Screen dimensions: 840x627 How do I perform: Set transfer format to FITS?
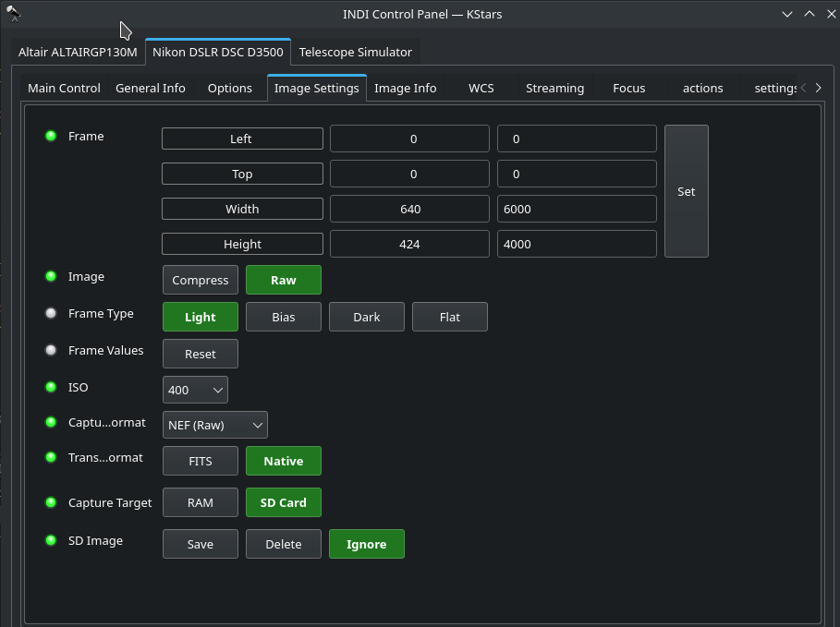[x=201, y=461]
